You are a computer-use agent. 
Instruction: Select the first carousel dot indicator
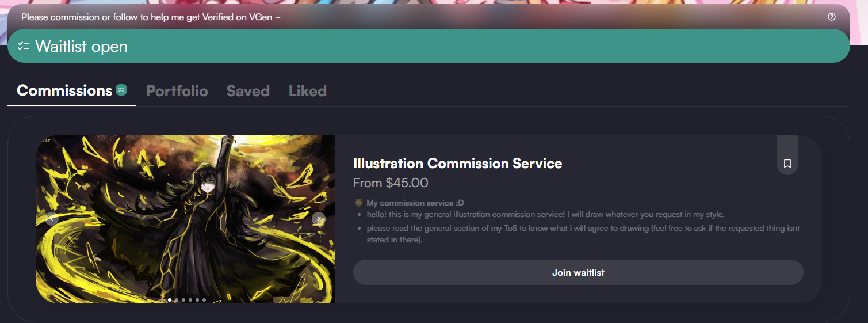[x=170, y=300]
